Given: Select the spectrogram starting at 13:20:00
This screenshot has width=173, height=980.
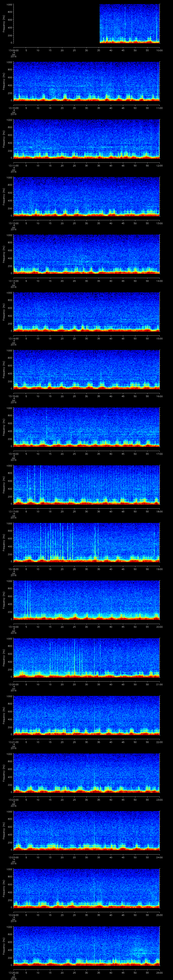Looking at the screenshot, I should click(86, 657).
